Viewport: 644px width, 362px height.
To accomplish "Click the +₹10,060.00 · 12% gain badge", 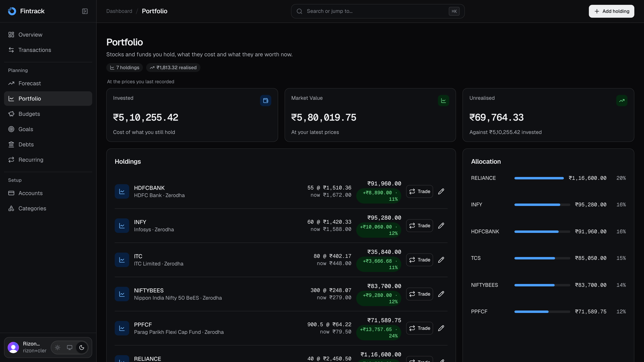I will (x=379, y=230).
